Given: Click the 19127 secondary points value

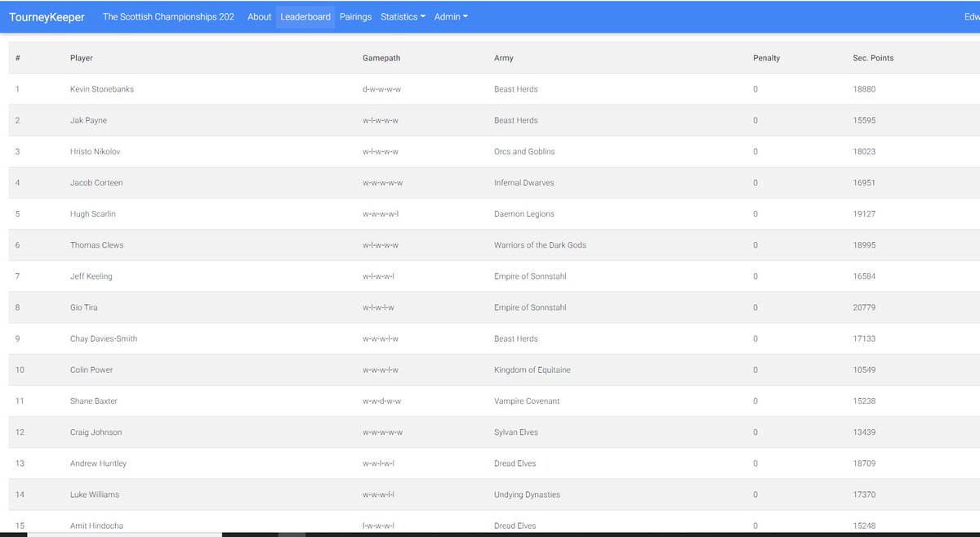Looking at the screenshot, I should click(864, 213).
